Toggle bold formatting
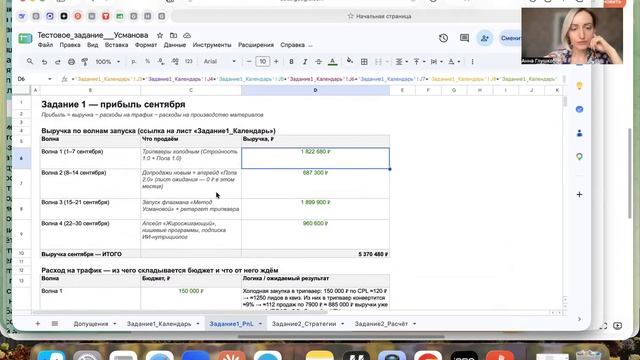The image size is (640, 360). coord(291,62)
